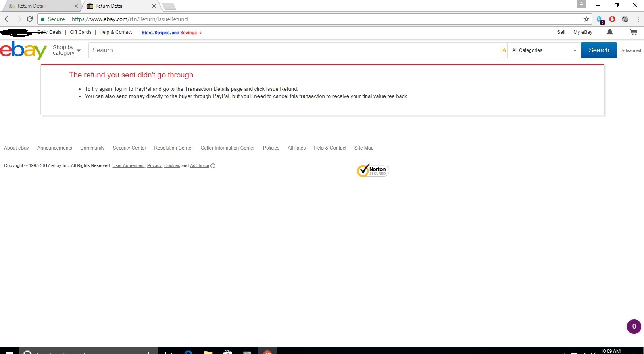
Task: Click the blue Search button
Action: 599,50
